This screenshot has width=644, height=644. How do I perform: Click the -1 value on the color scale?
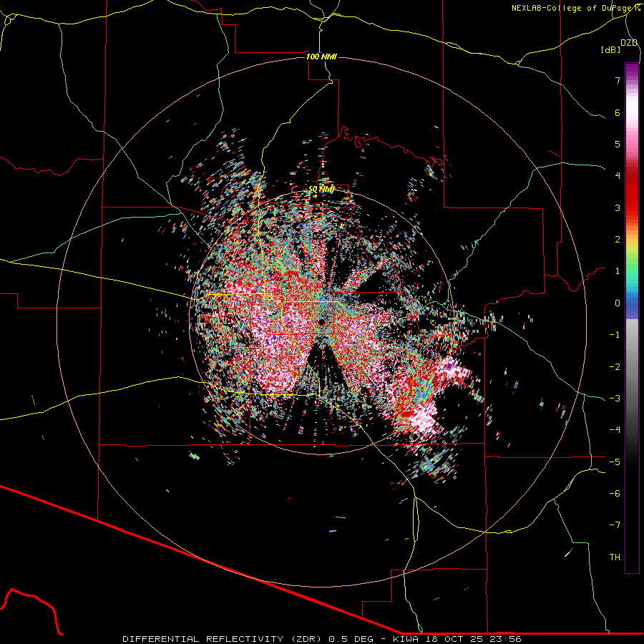click(615, 335)
